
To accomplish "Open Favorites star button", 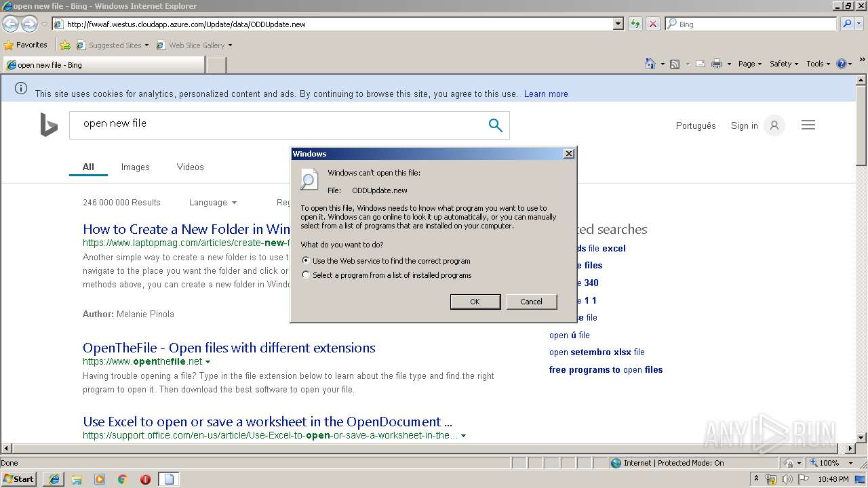I will tap(26, 45).
